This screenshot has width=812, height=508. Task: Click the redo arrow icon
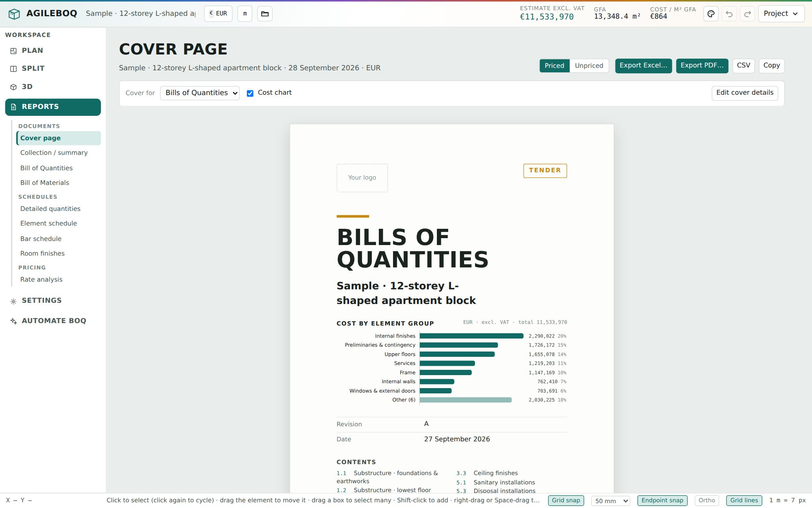pos(747,14)
